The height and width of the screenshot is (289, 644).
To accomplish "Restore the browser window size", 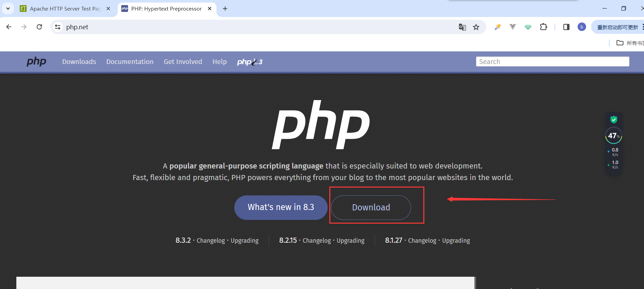I will pyautogui.click(x=624, y=9).
